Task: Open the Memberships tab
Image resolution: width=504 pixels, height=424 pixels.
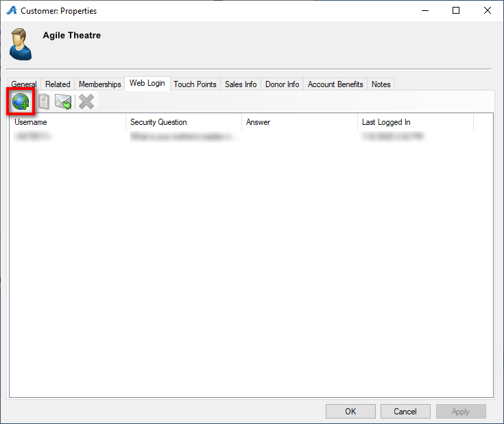Action: [99, 84]
